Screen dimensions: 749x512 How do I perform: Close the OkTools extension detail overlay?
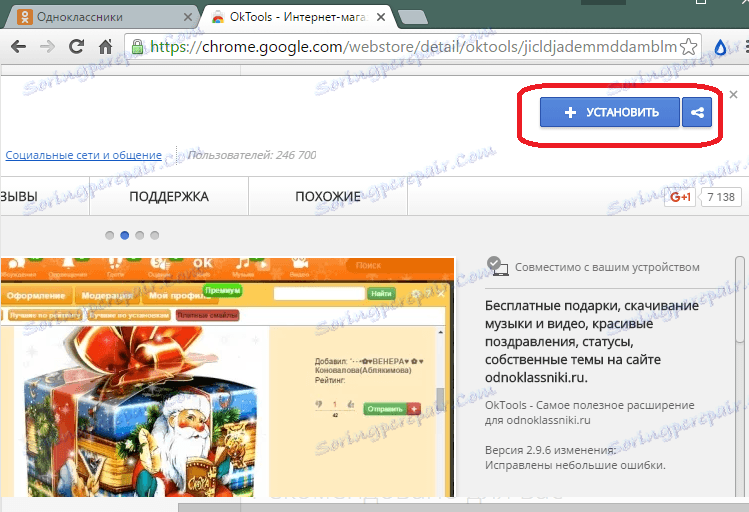[x=734, y=95]
